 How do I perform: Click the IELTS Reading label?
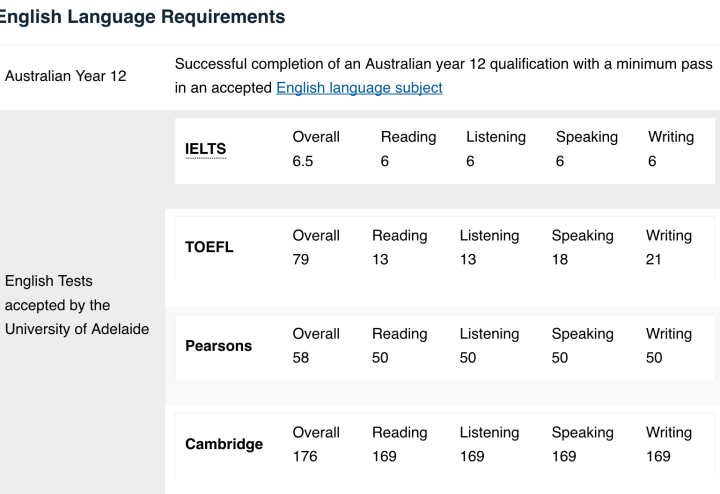(x=408, y=137)
